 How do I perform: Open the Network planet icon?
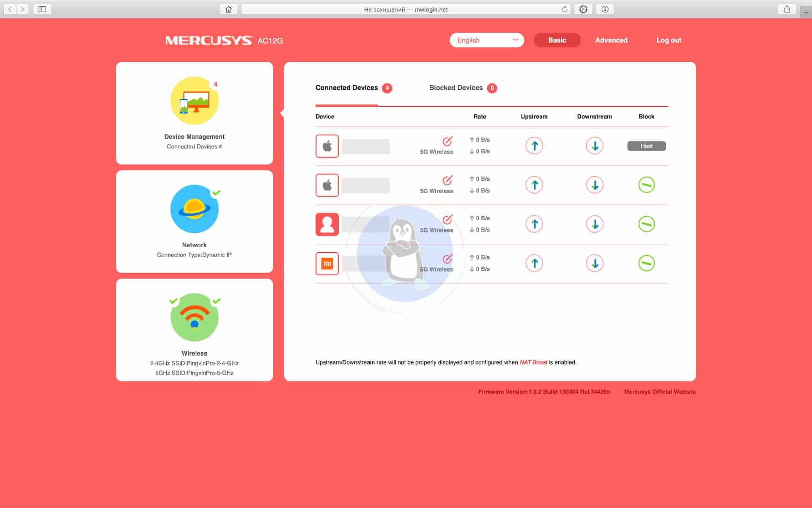[194, 209]
